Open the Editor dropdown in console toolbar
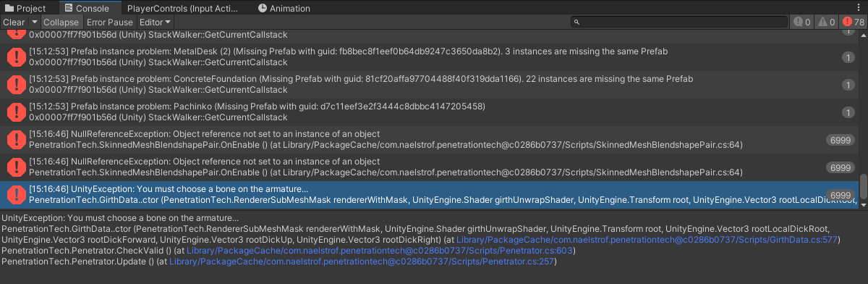Image resolution: width=868 pixels, height=284 pixels. (x=153, y=22)
